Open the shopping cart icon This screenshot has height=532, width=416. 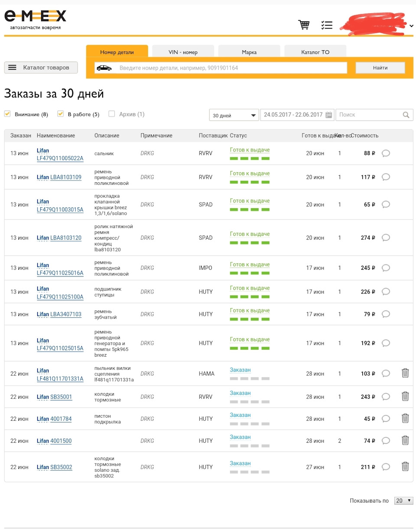coord(304,25)
